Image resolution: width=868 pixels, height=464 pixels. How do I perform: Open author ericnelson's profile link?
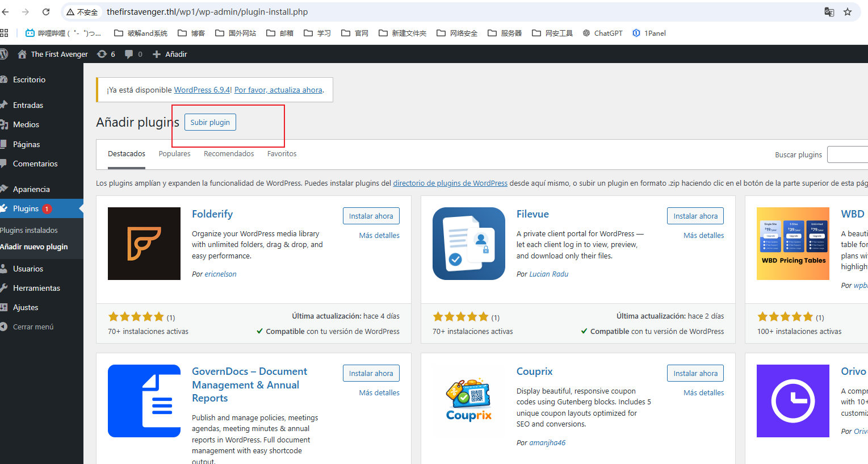click(x=220, y=274)
